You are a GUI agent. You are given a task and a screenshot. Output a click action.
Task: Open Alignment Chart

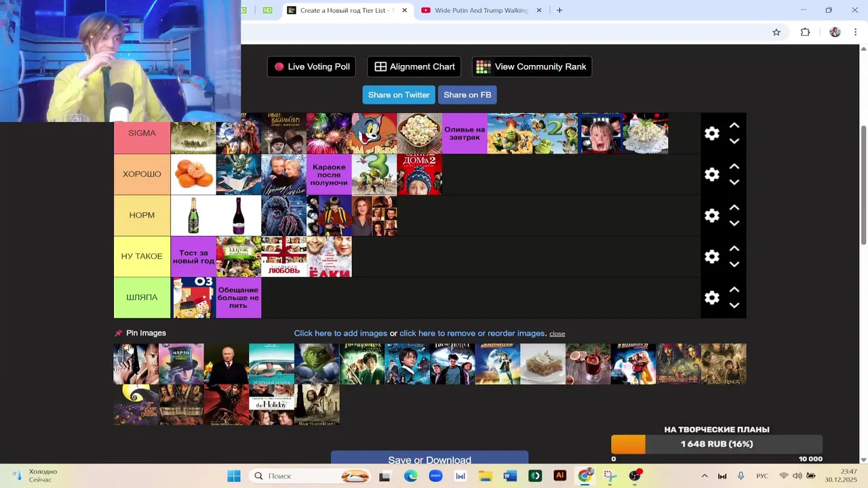pyautogui.click(x=414, y=66)
